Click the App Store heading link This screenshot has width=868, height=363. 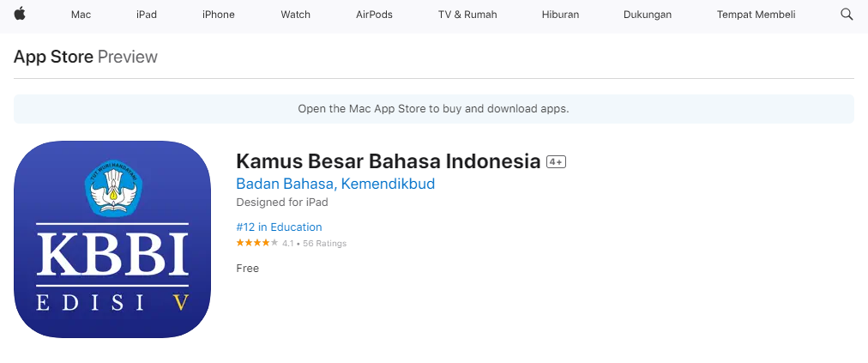[x=53, y=57]
